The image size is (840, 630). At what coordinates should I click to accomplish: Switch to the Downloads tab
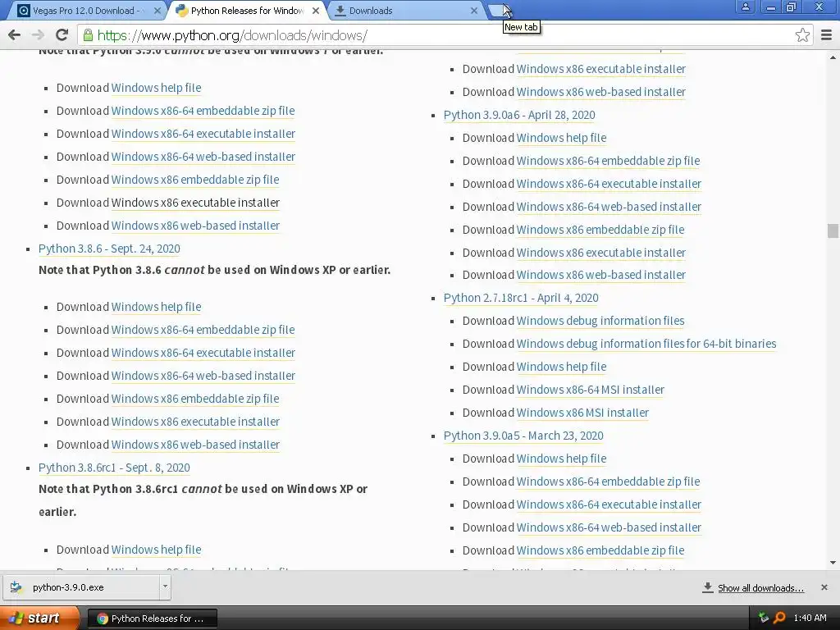coord(405,11)
